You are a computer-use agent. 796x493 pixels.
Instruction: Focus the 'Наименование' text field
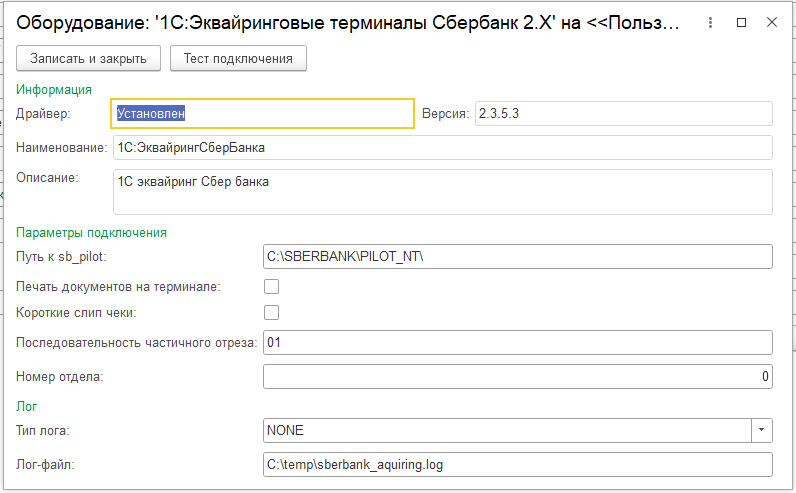[x=441, y=148]
